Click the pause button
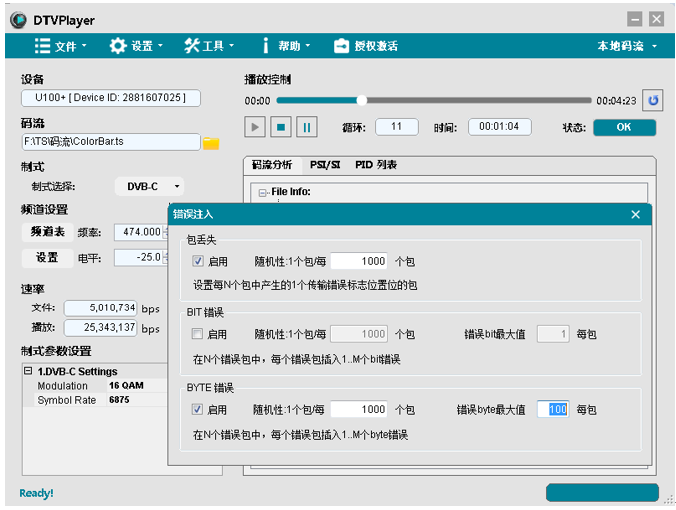The width and height of the screenshot is (676, 510). click(x=307, y=127)
